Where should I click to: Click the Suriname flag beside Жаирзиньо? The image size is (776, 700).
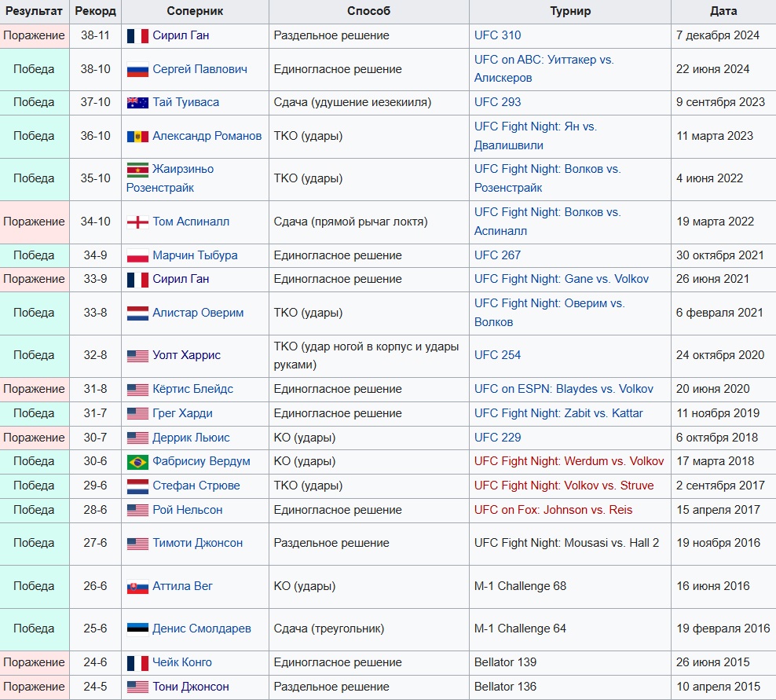137,170
